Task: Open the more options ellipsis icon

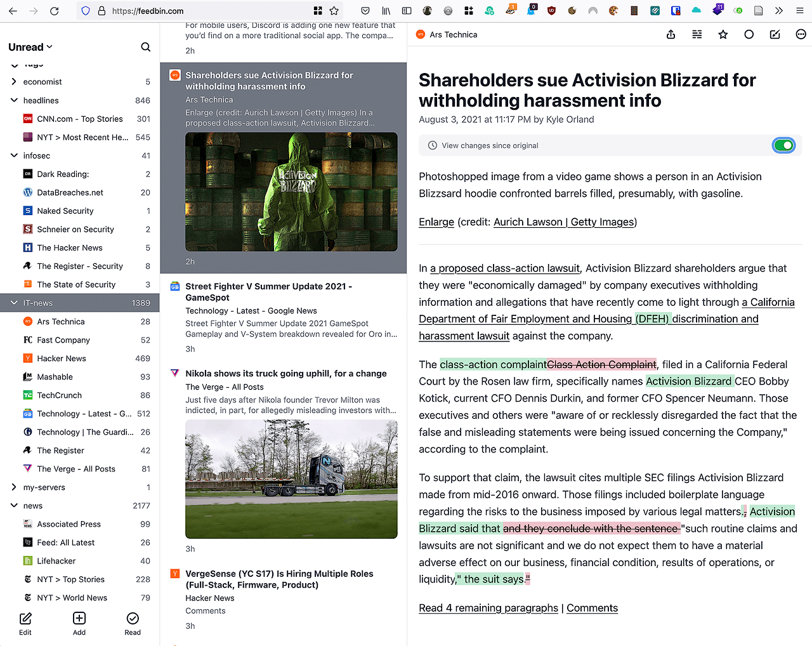Action: click(x=801, y=35)
